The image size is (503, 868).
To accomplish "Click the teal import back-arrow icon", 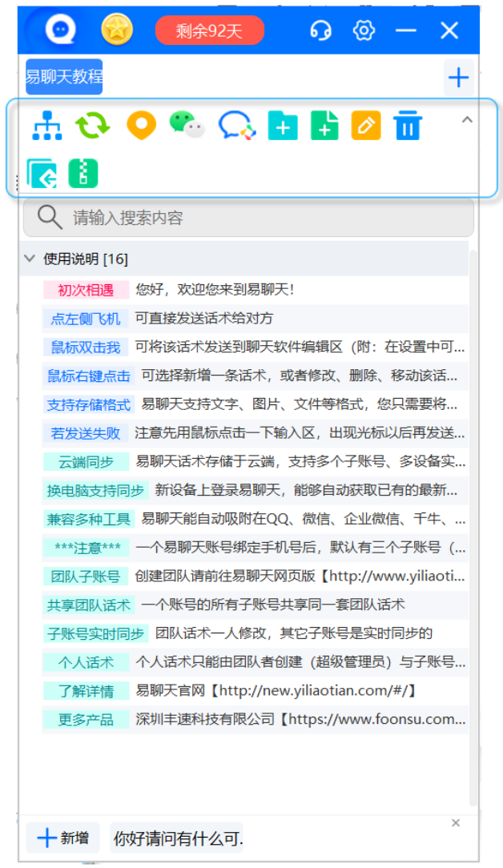I will (42, 173).
